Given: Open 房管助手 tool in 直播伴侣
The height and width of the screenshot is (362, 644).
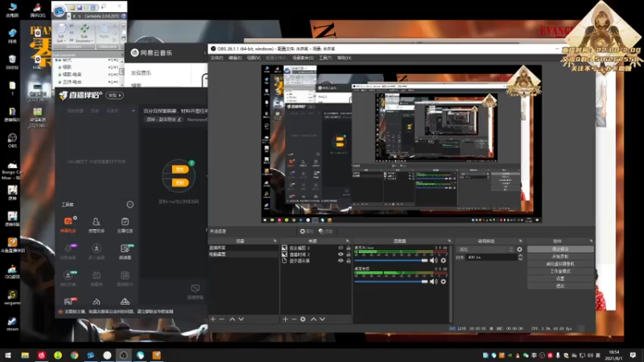Looking at the screenshot, I should 96,225.
